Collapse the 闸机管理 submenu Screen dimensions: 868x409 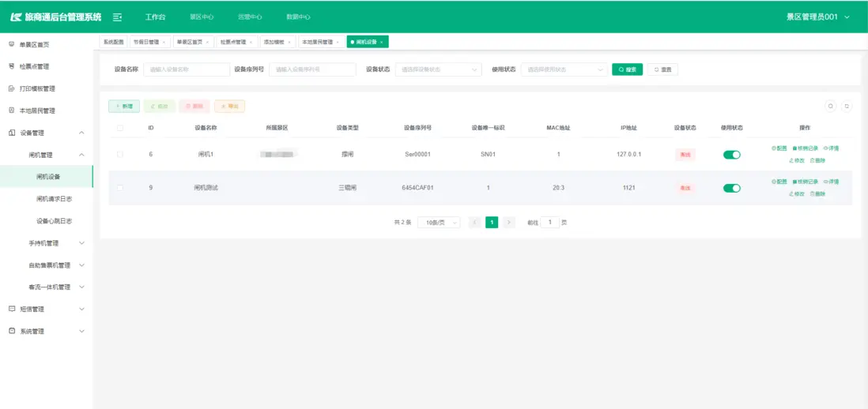[x=82, y=155]
